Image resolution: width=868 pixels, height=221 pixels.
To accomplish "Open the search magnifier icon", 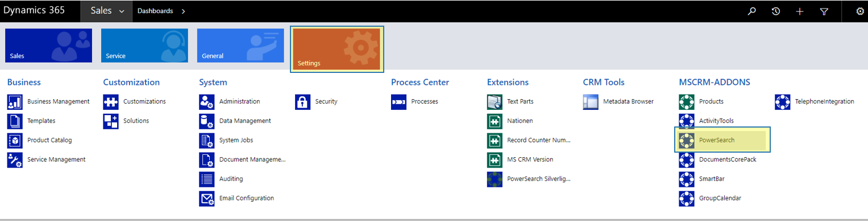I will point(751,11).
